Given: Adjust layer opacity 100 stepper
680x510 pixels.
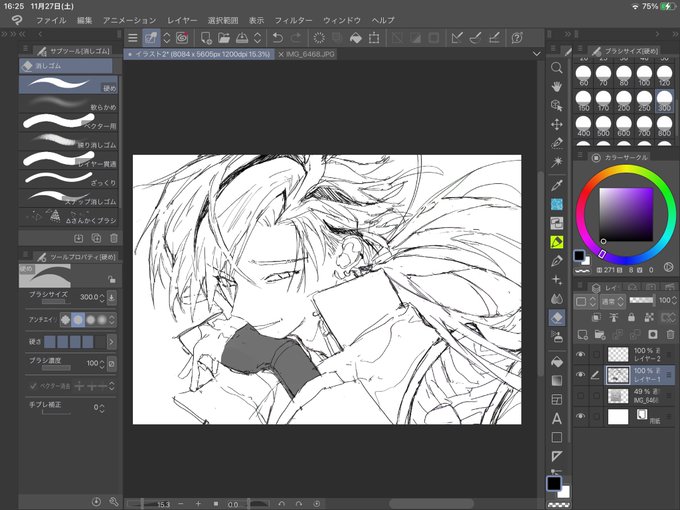Looking at the screenshot, I should (x=674, y=300).
